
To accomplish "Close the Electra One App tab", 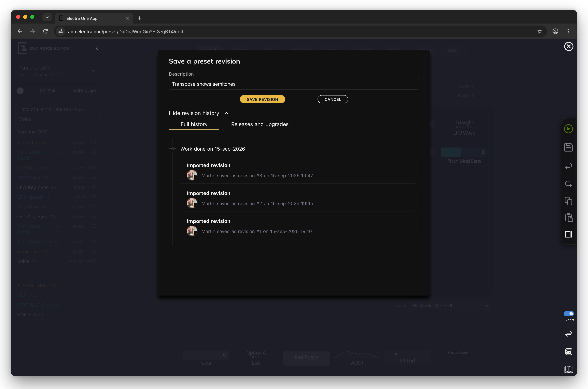I will point(127,18).
